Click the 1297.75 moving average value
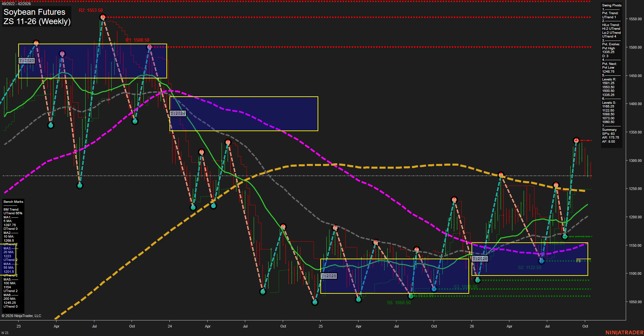644x336 pixels. (9, 225)
